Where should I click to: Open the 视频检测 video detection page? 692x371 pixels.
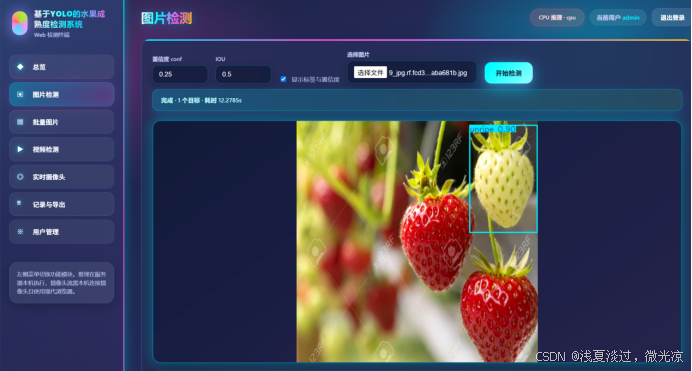click(62, 149)
